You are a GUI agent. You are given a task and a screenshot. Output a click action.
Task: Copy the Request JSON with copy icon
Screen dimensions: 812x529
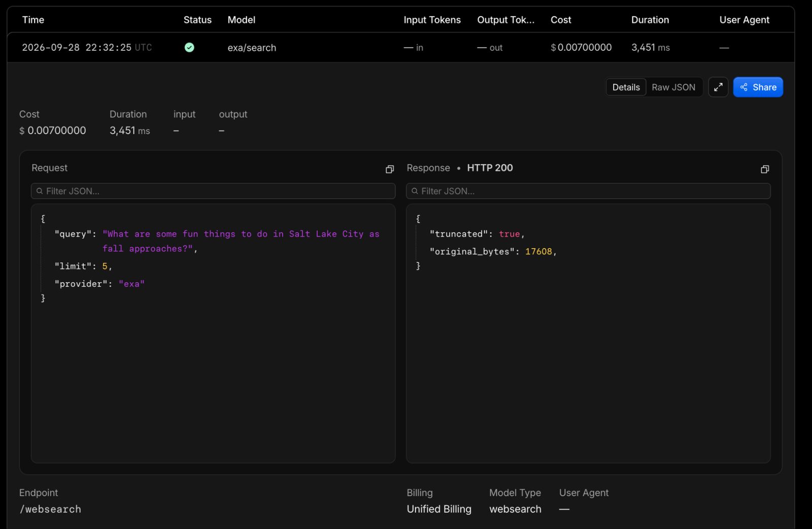(390, 169)
